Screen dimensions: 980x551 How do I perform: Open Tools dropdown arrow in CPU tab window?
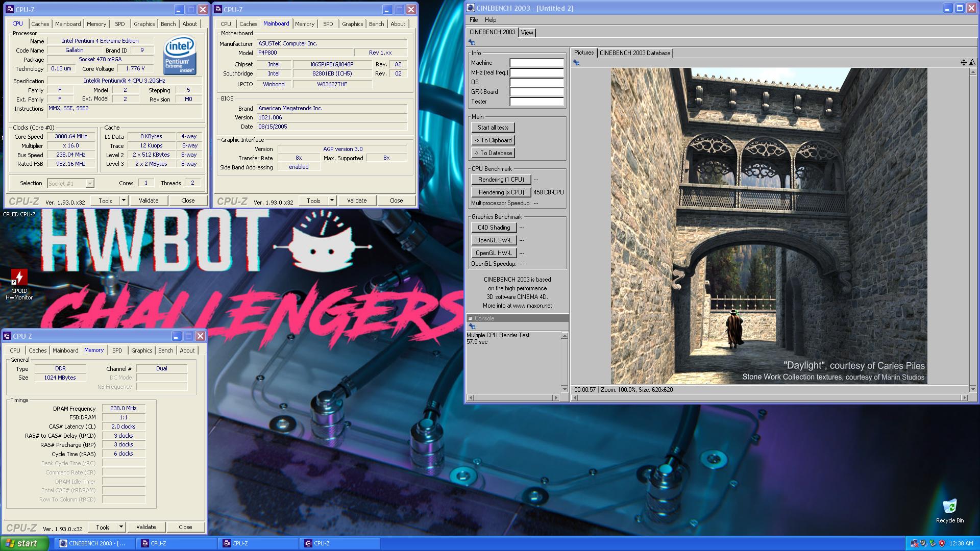point(124,201)
